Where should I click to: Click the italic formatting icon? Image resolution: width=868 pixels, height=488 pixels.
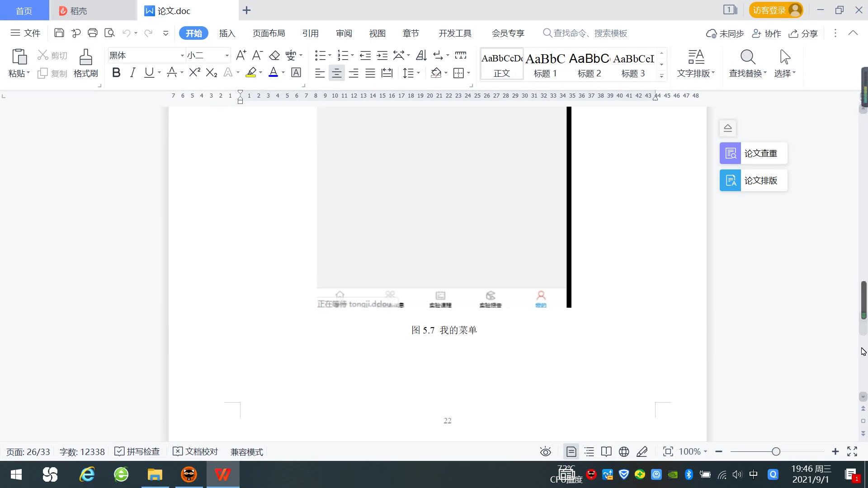point(132,73)
